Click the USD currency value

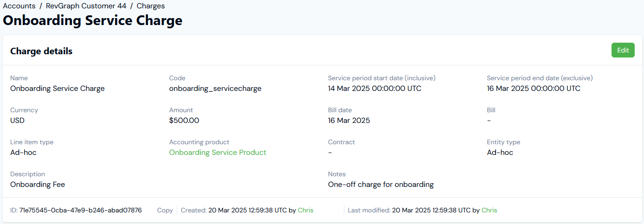click(x=17, y=120)
